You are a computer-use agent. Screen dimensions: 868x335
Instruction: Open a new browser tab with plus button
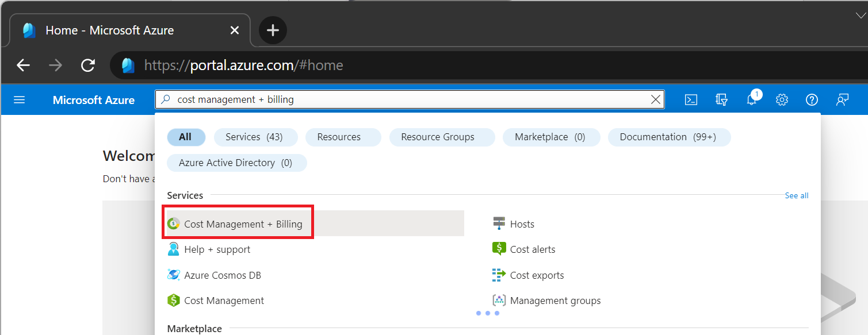point(273,30)
